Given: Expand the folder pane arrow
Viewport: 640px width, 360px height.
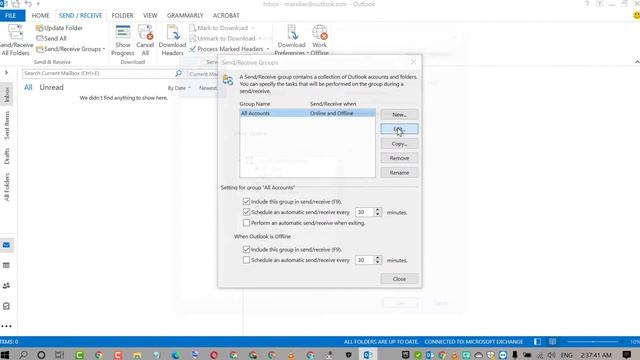Looking at the screenshot, I should point(7,73).
